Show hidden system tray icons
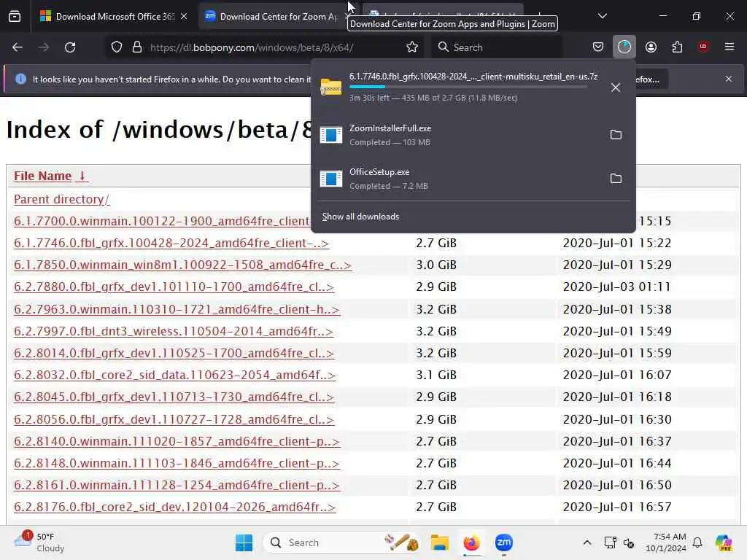The height and width of the screenshot is (560, 747). click(587, 542)
